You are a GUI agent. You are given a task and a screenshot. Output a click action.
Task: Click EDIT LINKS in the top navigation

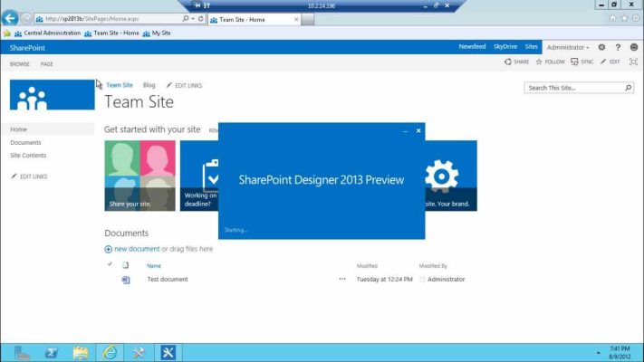point(184,85)
